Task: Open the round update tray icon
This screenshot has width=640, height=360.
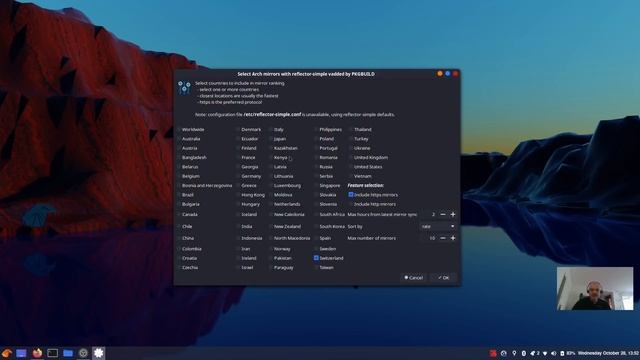Action: (504, 353)
